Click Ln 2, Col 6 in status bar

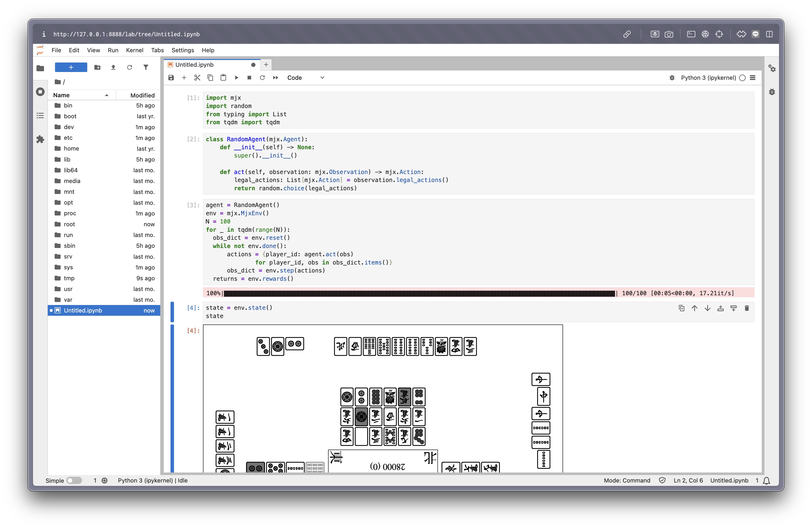pyautogui.click(x=688, y=480)
